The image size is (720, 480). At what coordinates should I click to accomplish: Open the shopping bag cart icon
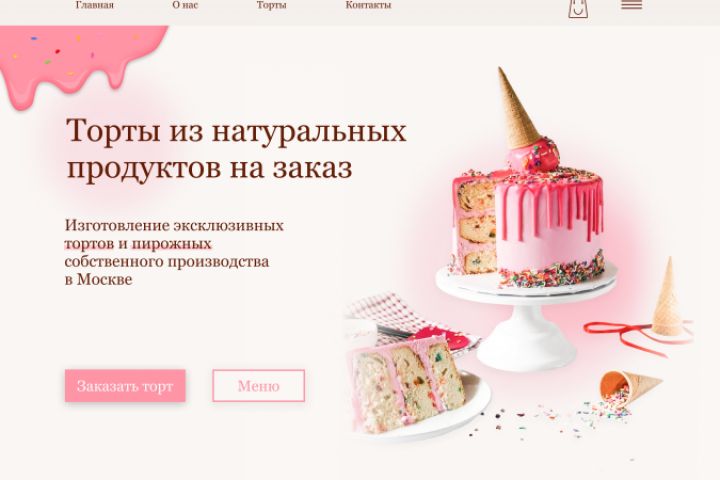[x=579, y=8]
